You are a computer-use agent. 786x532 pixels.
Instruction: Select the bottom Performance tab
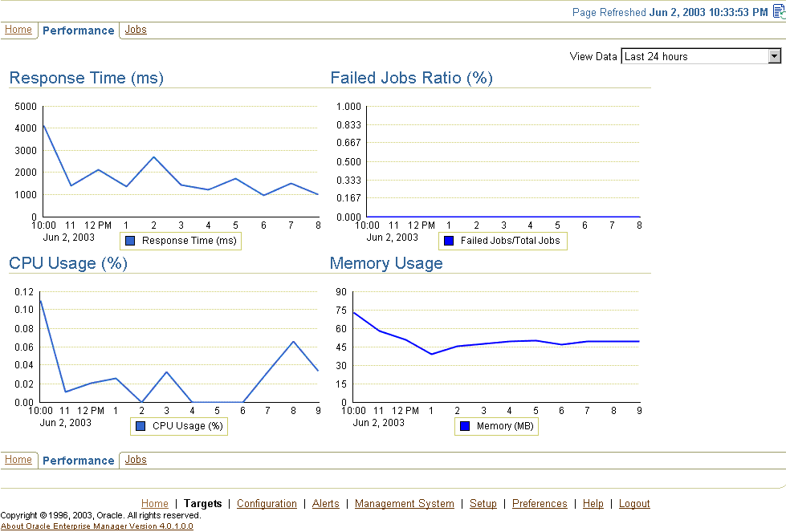point(78,461)
